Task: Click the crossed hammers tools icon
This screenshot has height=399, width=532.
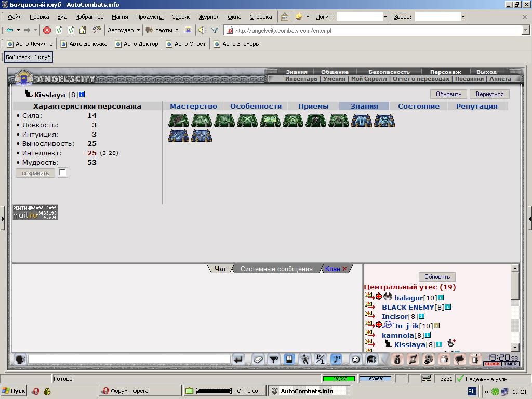Action: point(97,30)
